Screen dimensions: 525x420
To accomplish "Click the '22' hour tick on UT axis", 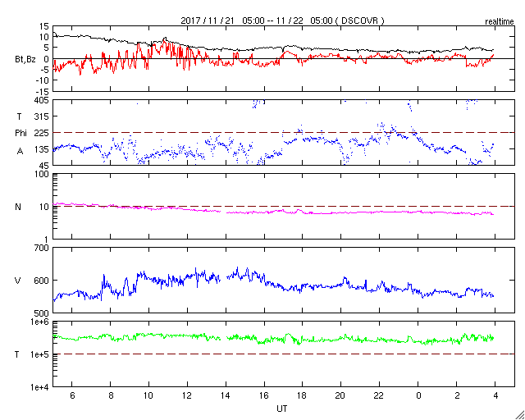I will [x=379, y=395].
